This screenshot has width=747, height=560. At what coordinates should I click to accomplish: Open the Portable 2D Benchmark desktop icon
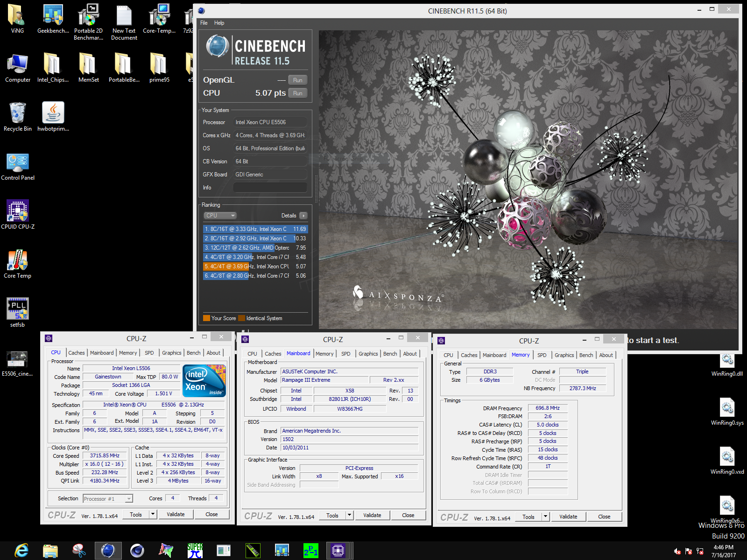click(x=88, y=22)
